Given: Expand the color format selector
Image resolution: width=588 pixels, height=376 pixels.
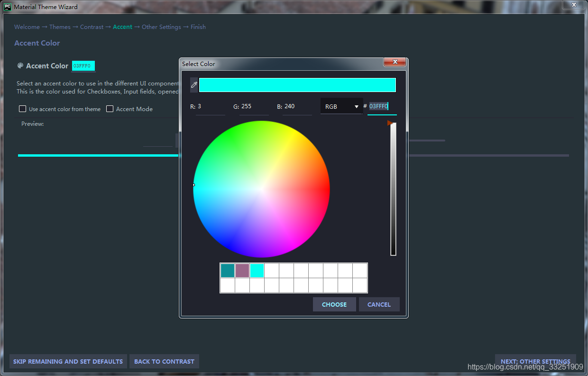Looking at the screenshot, I should [x=341, y=106].
